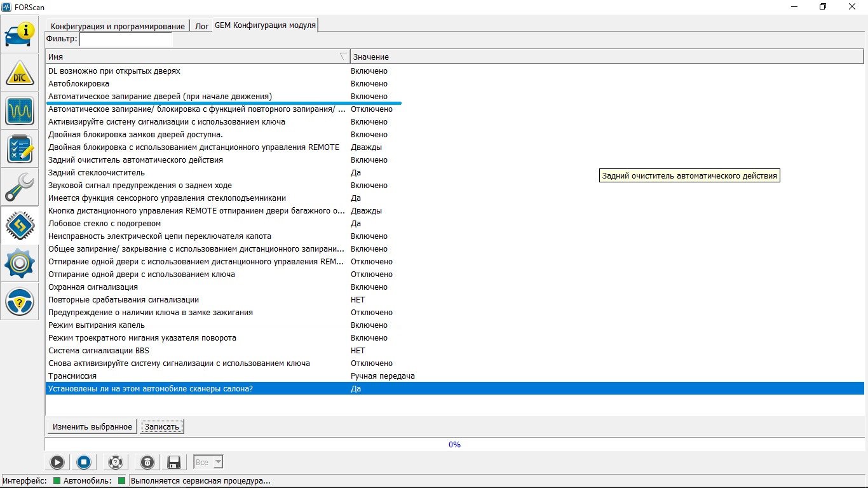Open the chip configuration and programming section

point(20,226)
